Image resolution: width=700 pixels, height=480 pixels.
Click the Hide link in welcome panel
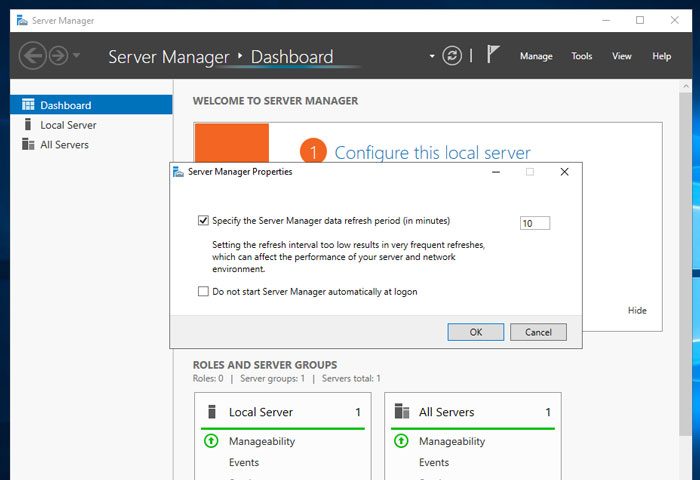(x=637, y=310)
